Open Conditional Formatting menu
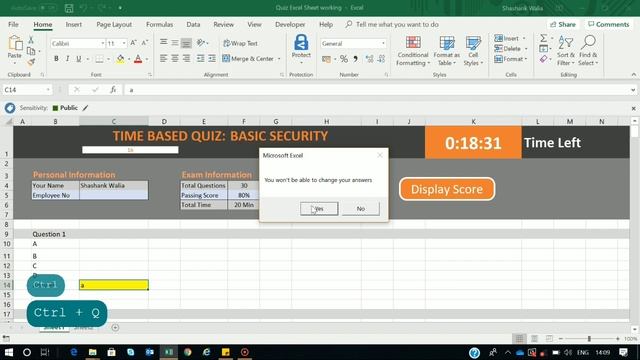Viewport: 640px width, 360px height. [x=413, y=51]
